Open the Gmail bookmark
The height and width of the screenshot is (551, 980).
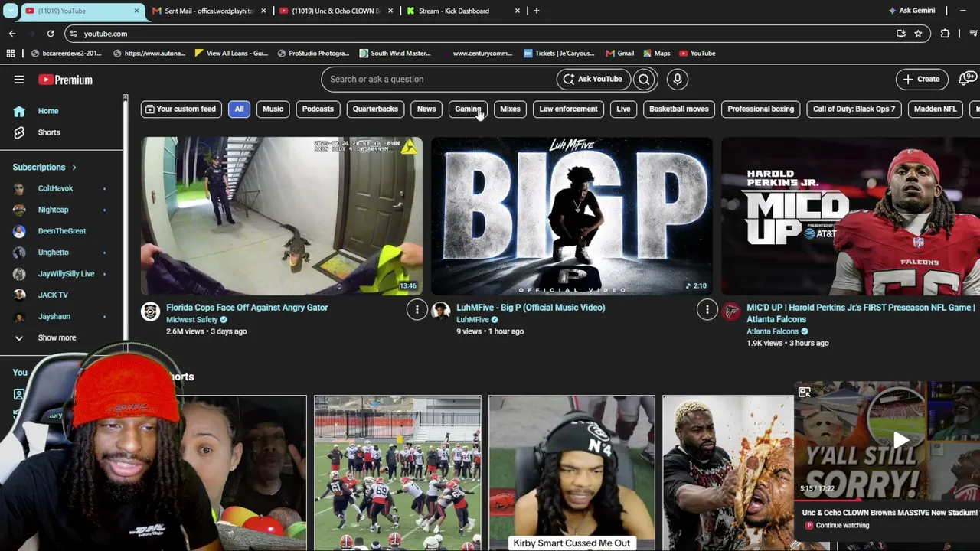pyautogui.click(x=619, y=54)
